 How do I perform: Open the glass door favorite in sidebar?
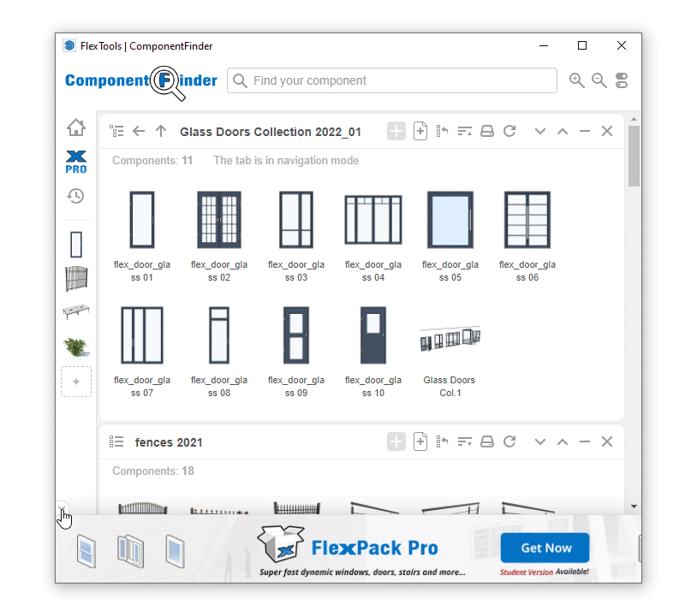coord(76,245)
